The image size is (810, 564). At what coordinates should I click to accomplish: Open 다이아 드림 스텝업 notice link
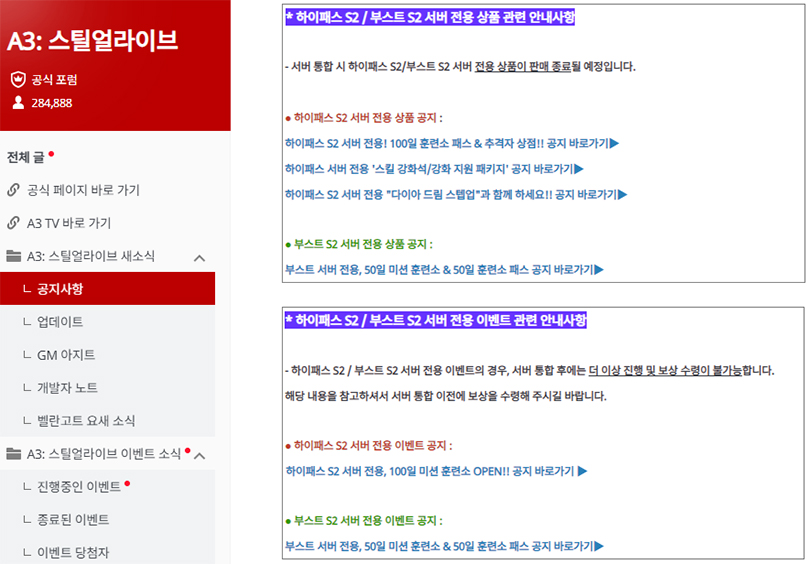(x=456, y=194)
